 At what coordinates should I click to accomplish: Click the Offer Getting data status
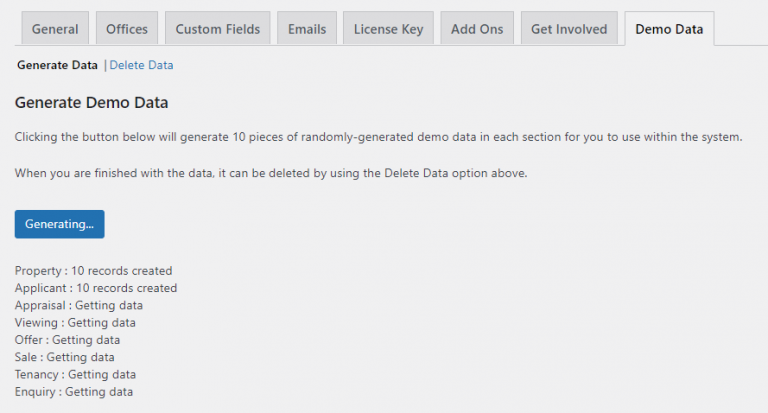pos(68,340)
